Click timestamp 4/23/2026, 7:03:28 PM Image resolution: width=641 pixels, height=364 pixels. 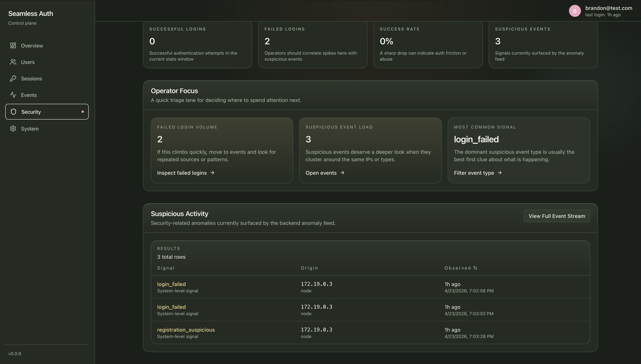point(469,336)
